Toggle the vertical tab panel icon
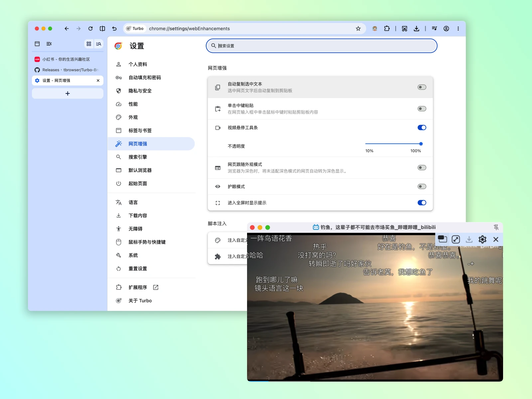The width and height of the screenshot is (532, 399). pos(37,44)
